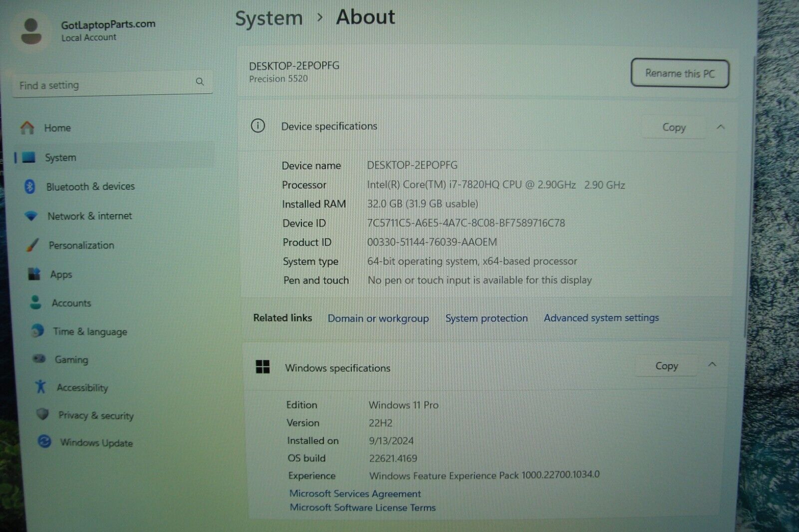This screenshot has width=799, height=532.
Task: Select the Device name value in specifications
Action: coord(412,165)
